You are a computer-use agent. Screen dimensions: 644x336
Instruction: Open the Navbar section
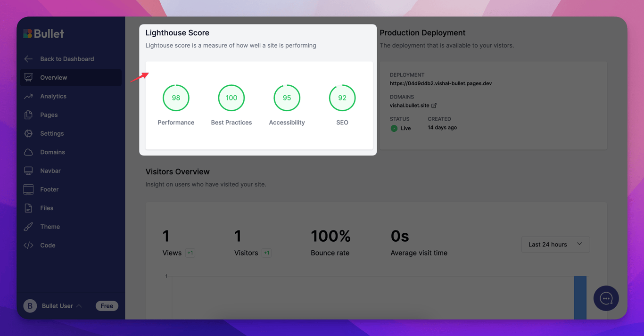[50, 171]
